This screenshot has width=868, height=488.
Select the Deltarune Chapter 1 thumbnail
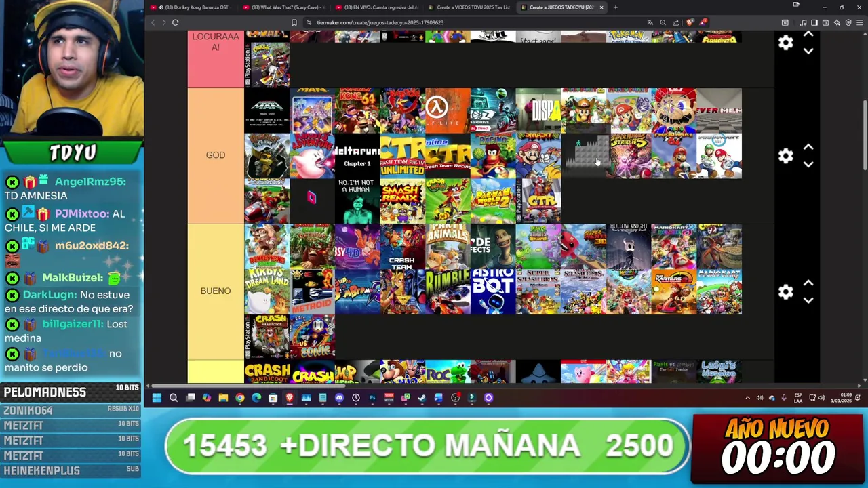click(357, 156)
